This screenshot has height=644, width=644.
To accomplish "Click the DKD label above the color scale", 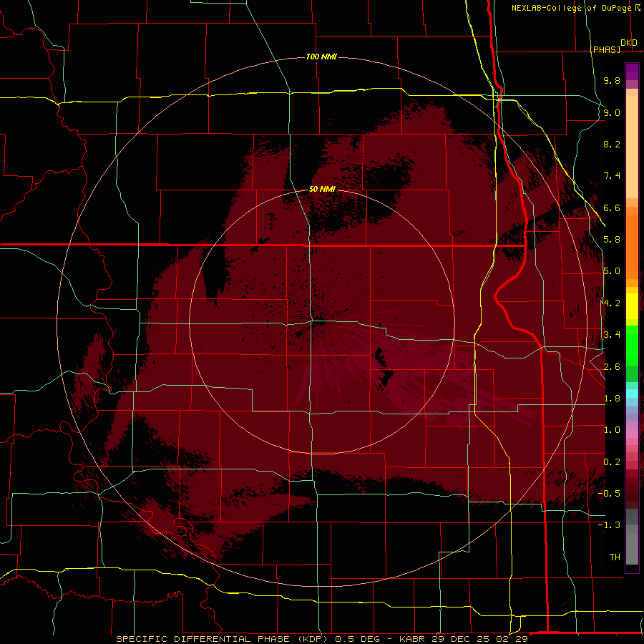I will coord(629,43).
